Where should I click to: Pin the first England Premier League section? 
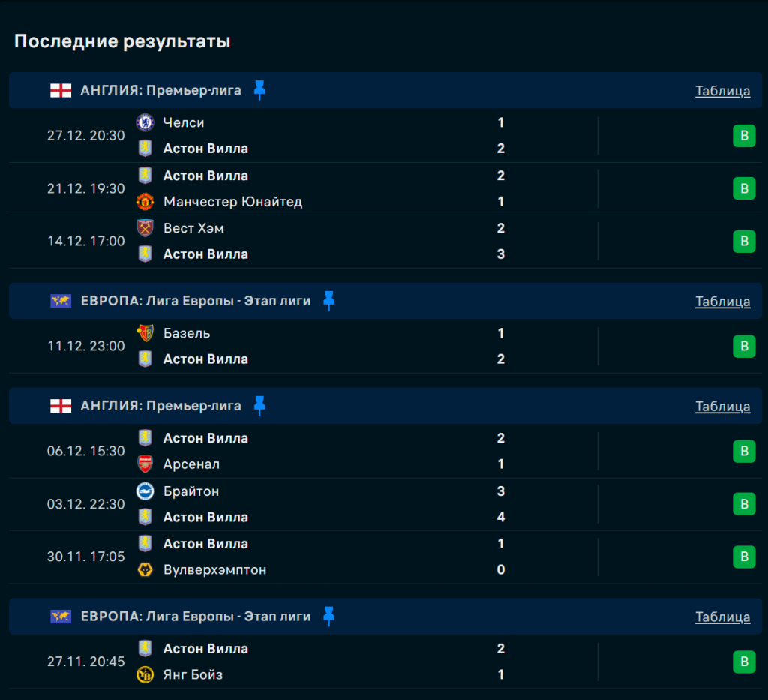tap(259, 90)
